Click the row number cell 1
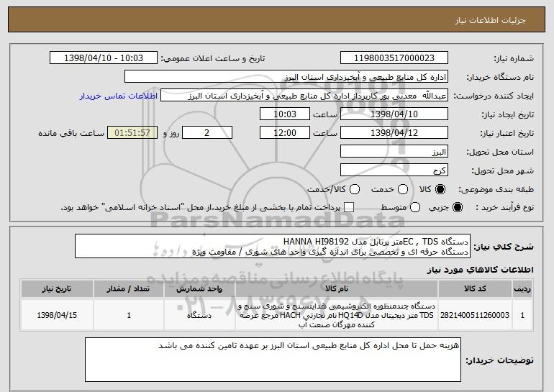Image resolution: width=554 pixels, height=392 pixels. tap(522, 315)
